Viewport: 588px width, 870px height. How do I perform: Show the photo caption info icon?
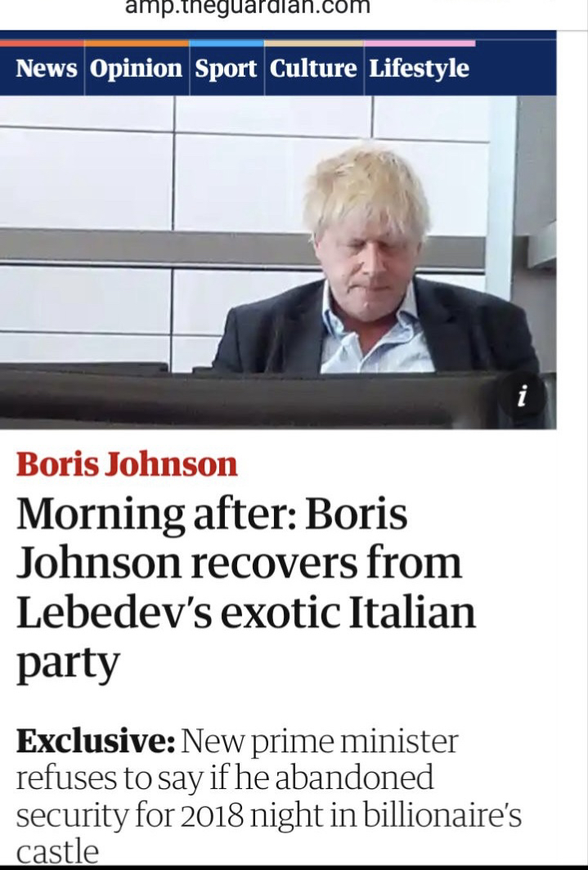tap(522, 397)
